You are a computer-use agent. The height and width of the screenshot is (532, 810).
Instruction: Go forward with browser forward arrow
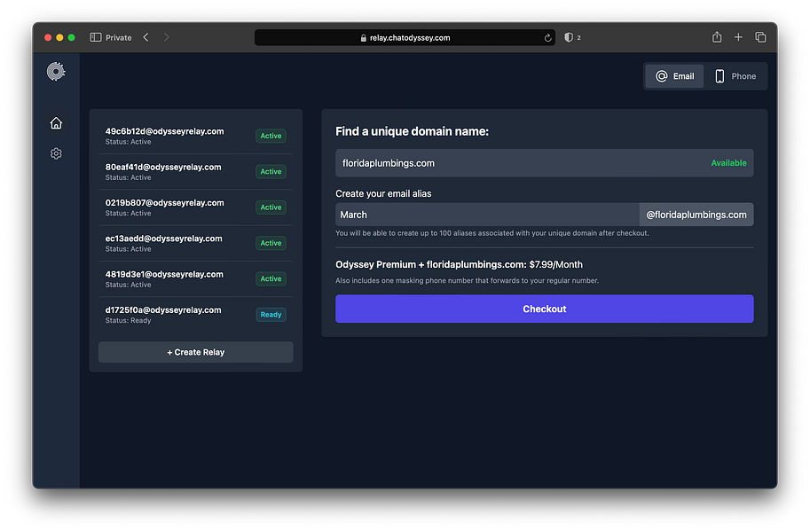166,37
